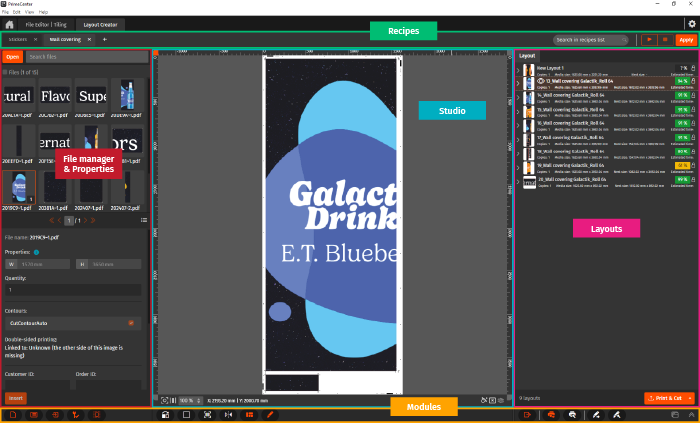Click the mirror icon in modules bar
The height and width of the screenshot is (423, 700).
(x=229, y=414)
